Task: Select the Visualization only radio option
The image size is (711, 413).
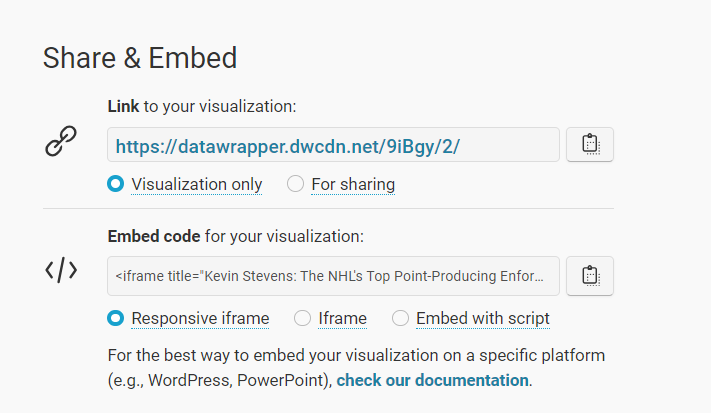Action: point(116,184)
